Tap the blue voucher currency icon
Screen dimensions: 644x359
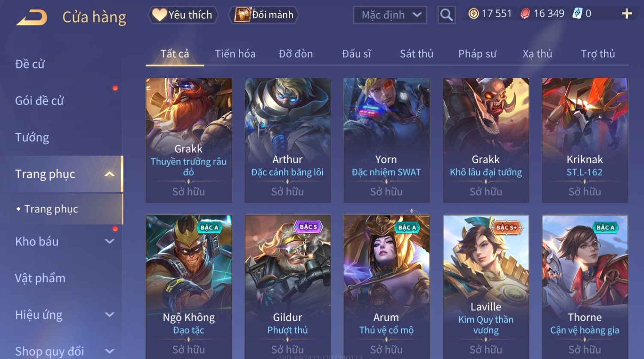(577, 14)
